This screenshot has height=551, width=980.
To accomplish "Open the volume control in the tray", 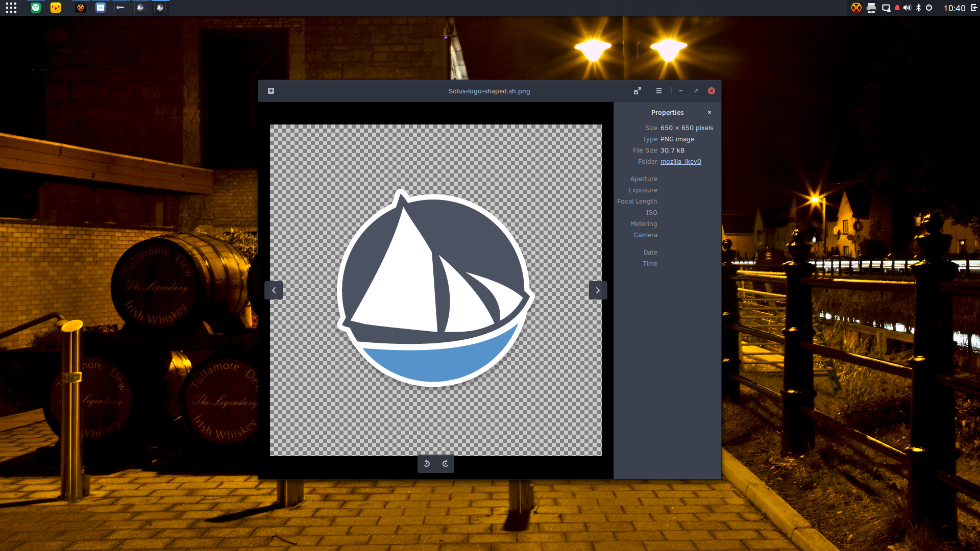I will 907,8.
